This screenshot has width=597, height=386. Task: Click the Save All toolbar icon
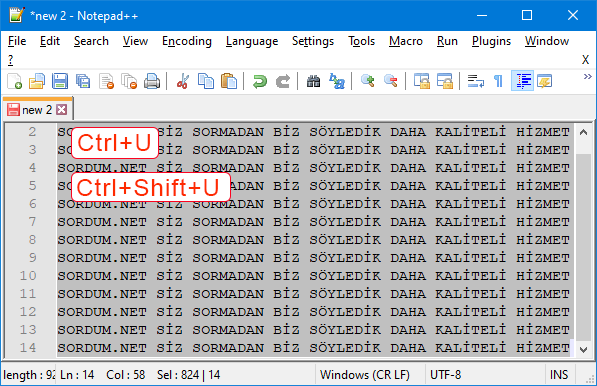pos(83,81)
